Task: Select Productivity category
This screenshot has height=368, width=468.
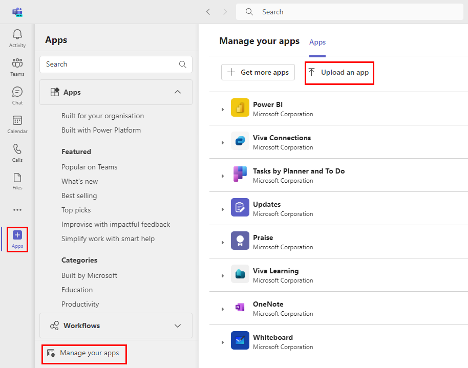Action: pos(80,304)
